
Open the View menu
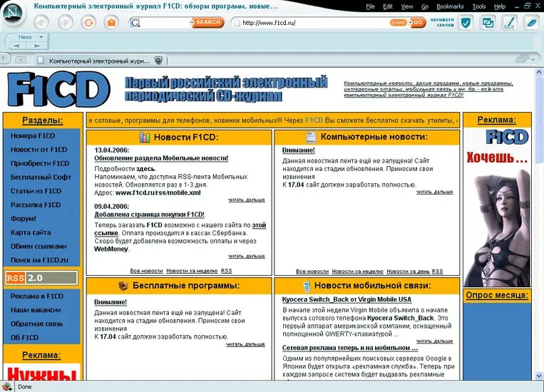coord(407,6)
